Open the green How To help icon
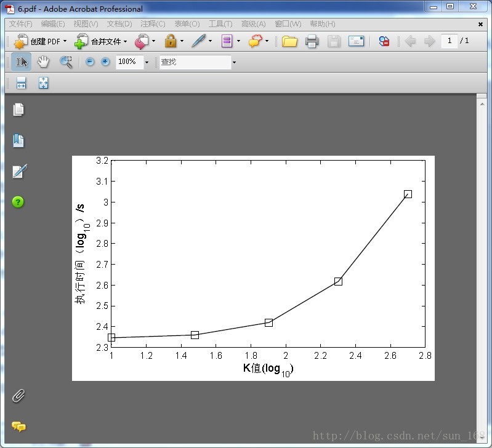The image size is (492, 448). 18,202
